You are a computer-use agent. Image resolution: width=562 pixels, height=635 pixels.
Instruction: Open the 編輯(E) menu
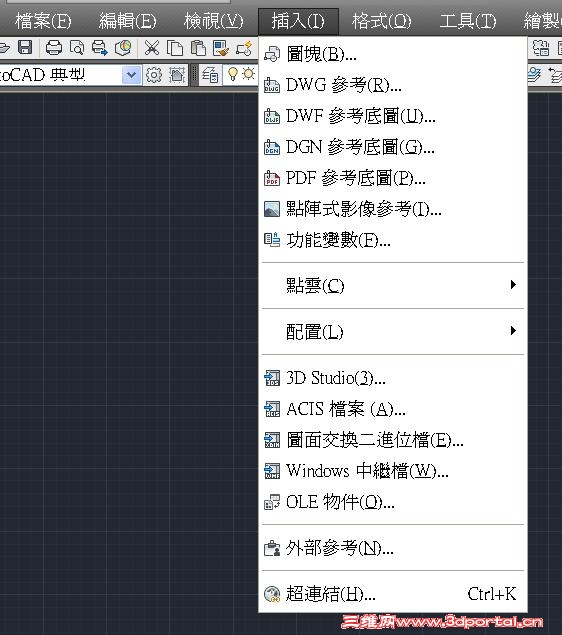coord(128,21)
